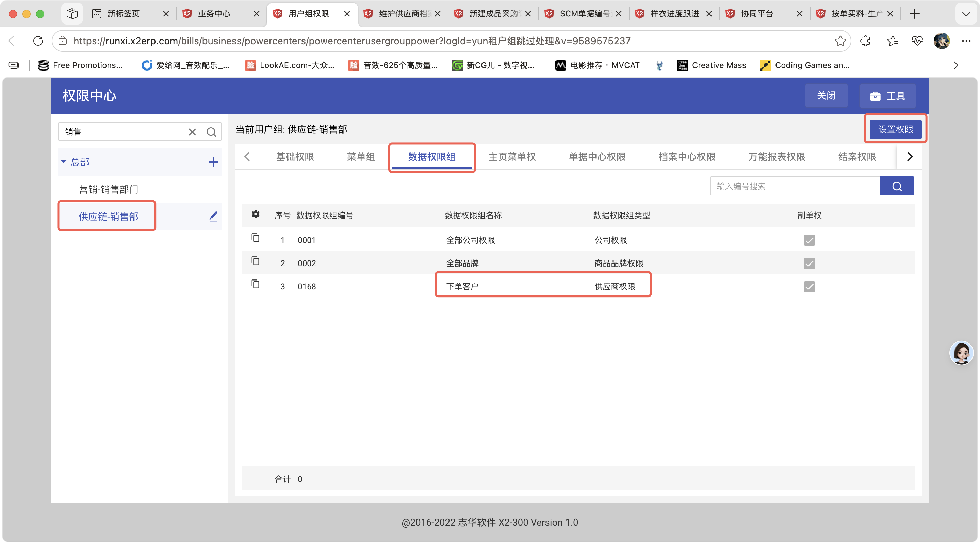Click the 下单客户 name cell
The width and height of the screenshot is (980, 544).
pyautogui.click(x=462, y=287)
